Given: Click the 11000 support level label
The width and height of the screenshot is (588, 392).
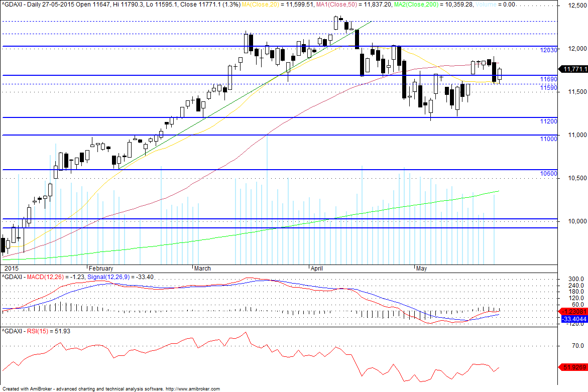Looking at the screenshot, I should (x=548, y=139).
